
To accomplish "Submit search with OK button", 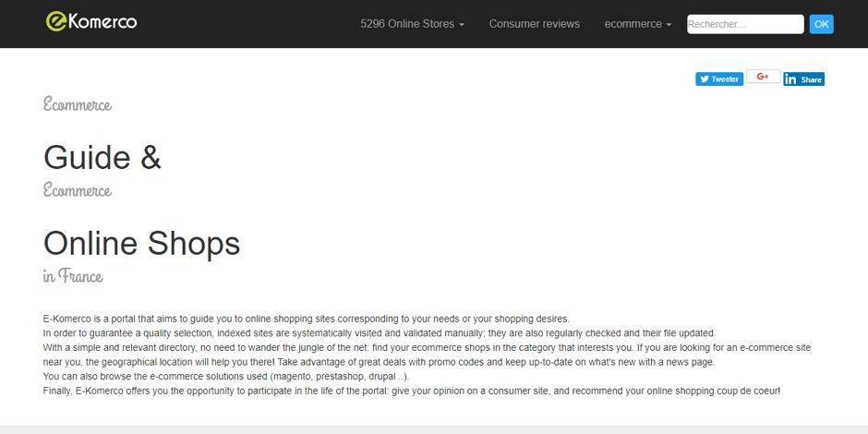I will tap(822, 24).
